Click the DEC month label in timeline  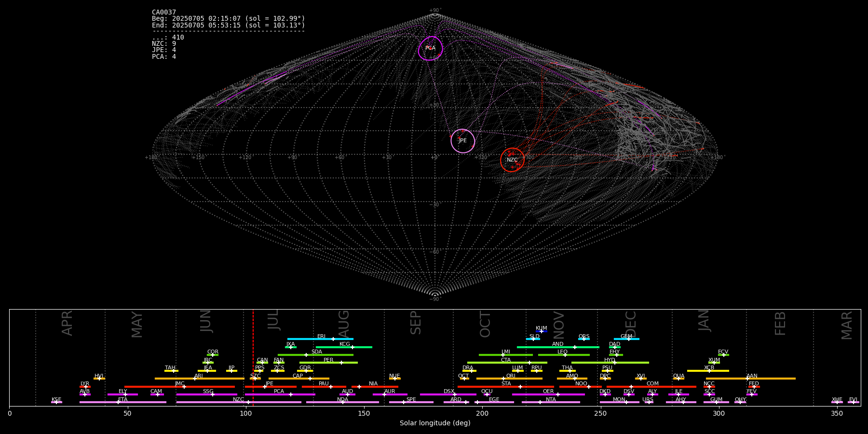tap(631, 324)
